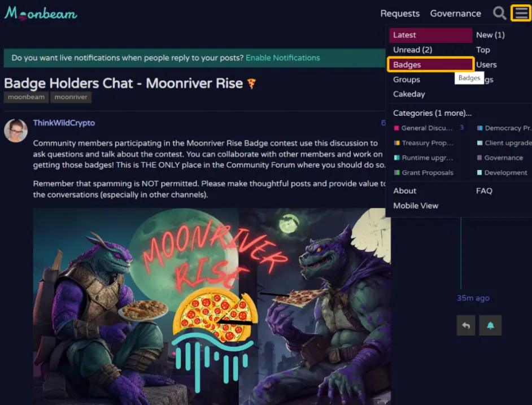Click the Moonbeam logo
Image resolution: width=532 pixels, height=405 pixels.
pyautogui.click(x=41, y=14)
